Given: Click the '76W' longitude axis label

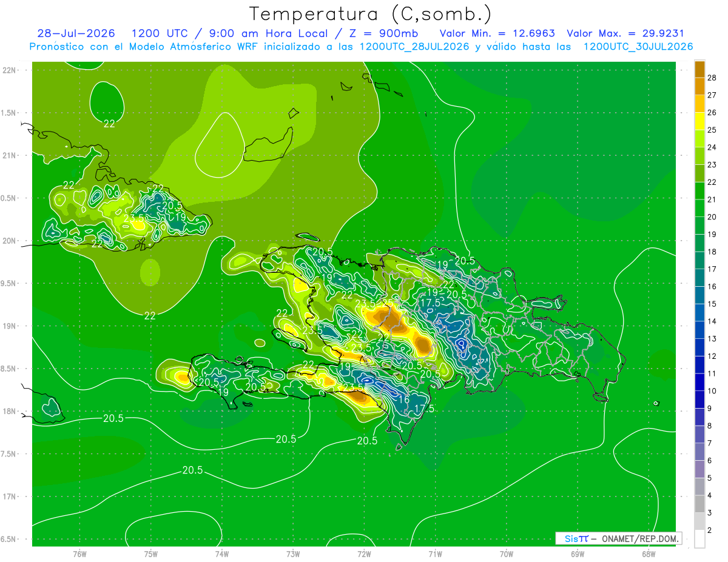Looking at the screenshot, I should pyautogui.click(x=79, y=554).
